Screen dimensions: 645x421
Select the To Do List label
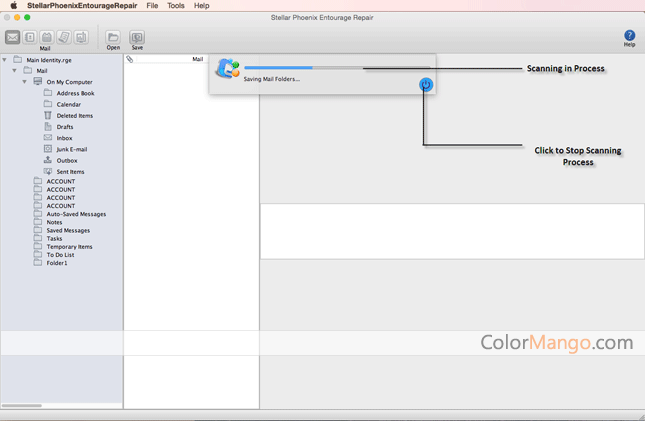pyautogui.click(x=60, y=255)
